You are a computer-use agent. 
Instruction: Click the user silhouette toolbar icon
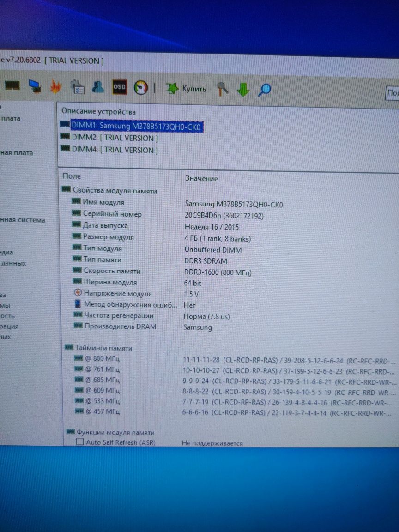coord(98,87)
